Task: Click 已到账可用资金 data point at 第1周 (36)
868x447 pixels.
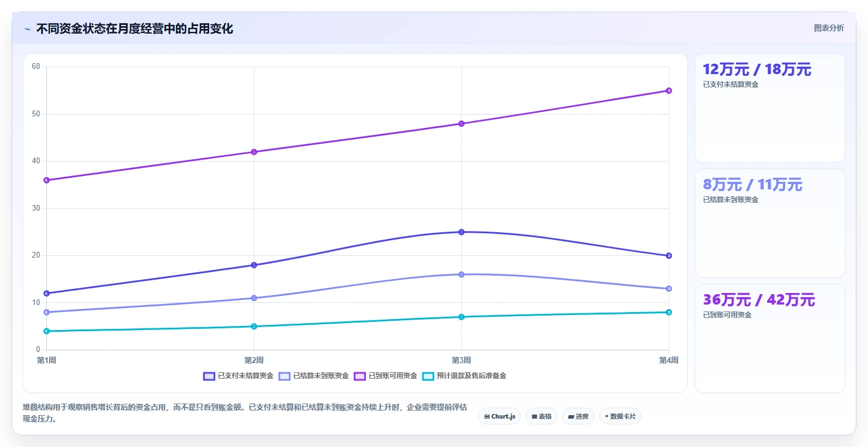Action: [46, 180]
